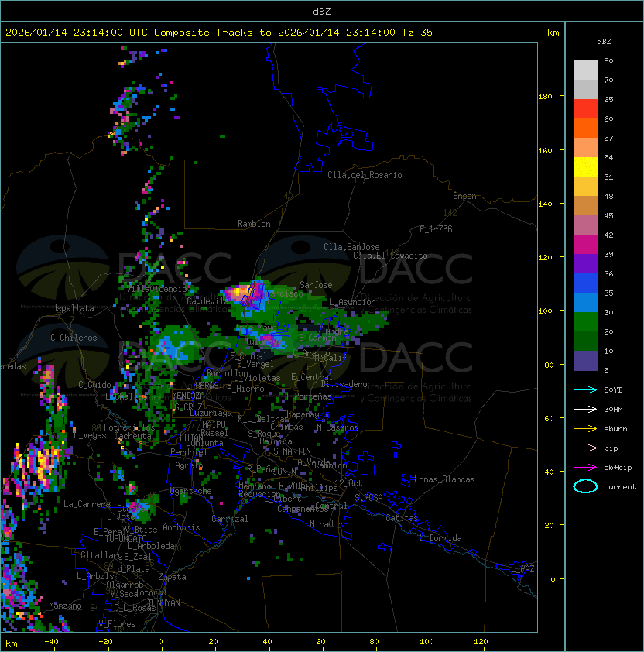Click the Composite Tracks timestamp header
Viewport: 644px width, 652px height.
(x=219, y=33)
